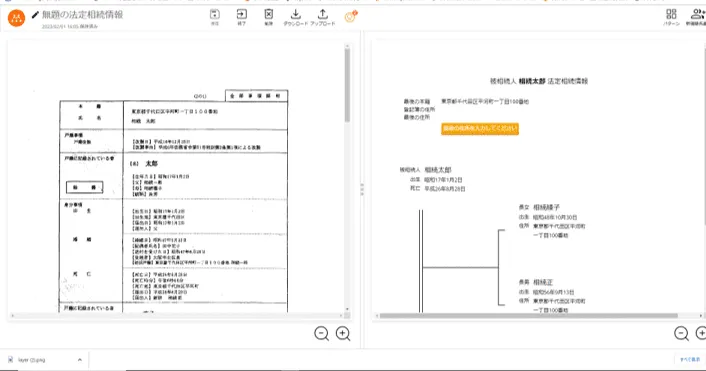Expand the layer (2).png download options chevron
This screenshot has height=371, width=706.
(80, 360)
